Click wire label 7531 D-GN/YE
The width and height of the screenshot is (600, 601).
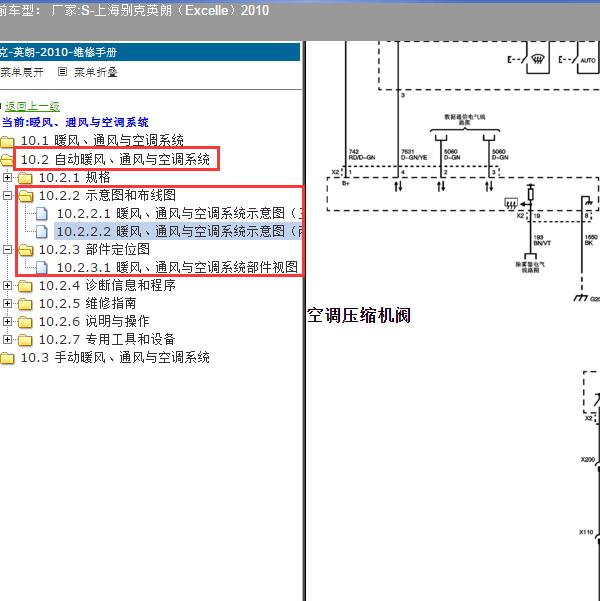pyautogui.click(x=414, y=155)
